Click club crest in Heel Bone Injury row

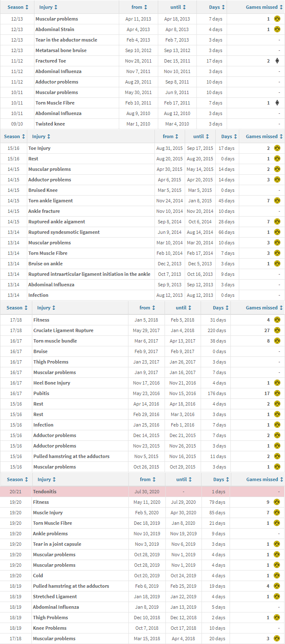click(277, 383)
